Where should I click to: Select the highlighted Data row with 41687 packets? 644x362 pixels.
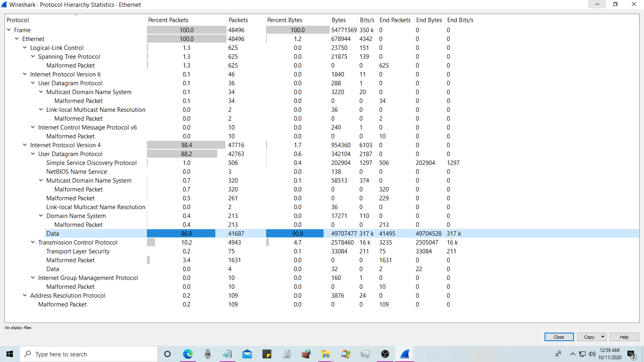(x=322, y=233)
